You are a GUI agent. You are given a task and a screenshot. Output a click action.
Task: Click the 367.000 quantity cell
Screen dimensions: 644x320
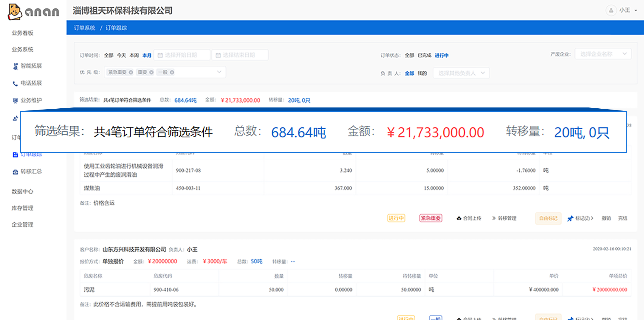pos(343,188)
